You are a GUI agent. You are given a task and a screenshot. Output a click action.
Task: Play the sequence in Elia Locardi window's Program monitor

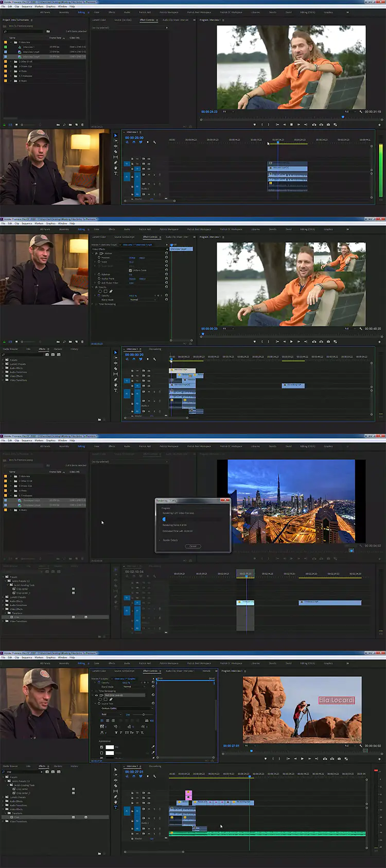point(302,758)
